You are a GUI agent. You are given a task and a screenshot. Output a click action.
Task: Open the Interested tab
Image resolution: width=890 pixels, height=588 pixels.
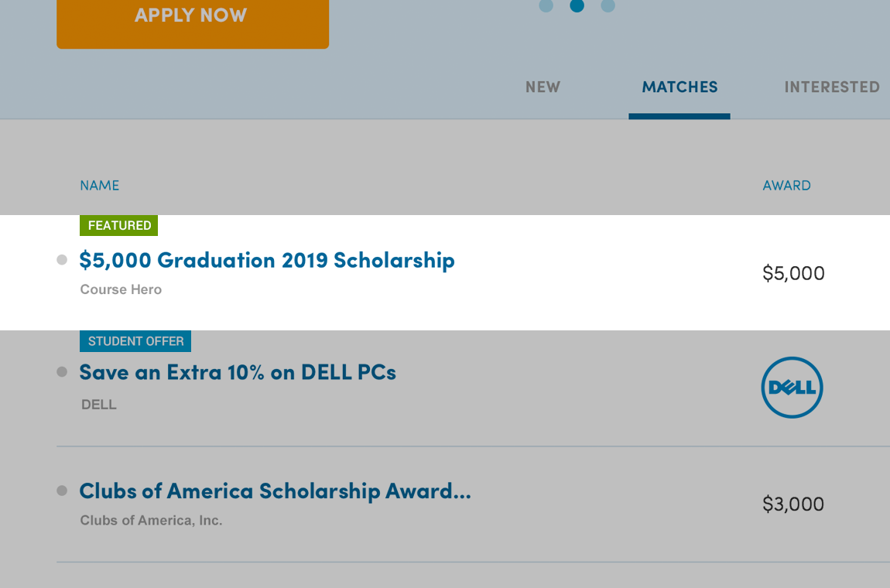point(832,87)
